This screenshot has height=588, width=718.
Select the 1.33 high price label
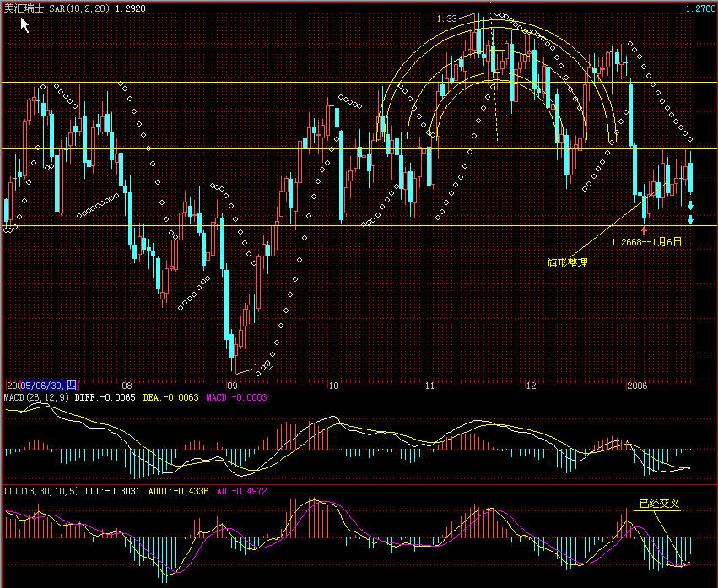point(446,19)
